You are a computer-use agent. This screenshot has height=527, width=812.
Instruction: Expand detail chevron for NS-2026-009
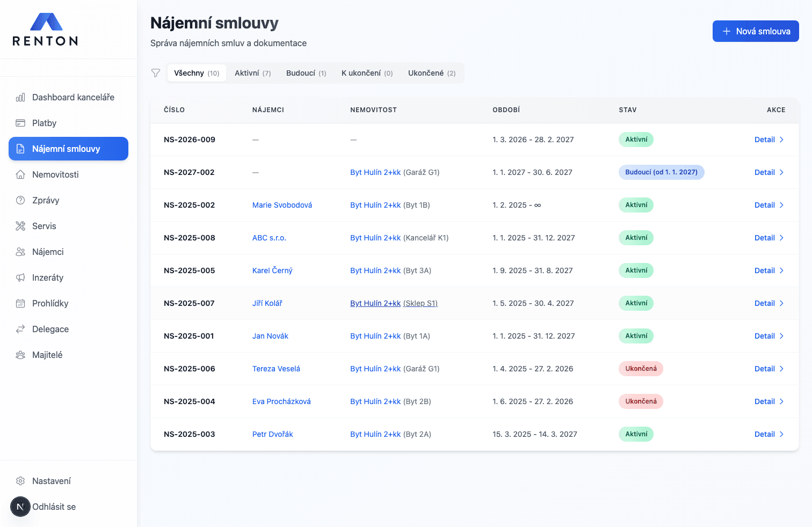[x=781, y=140]
